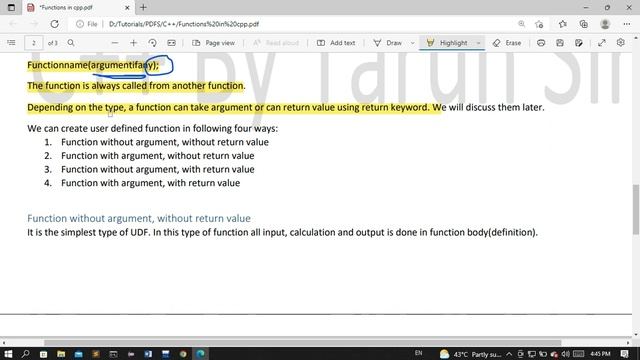
Task: Click the horizontal scrollbar thumb
Action: pos(302,343)
